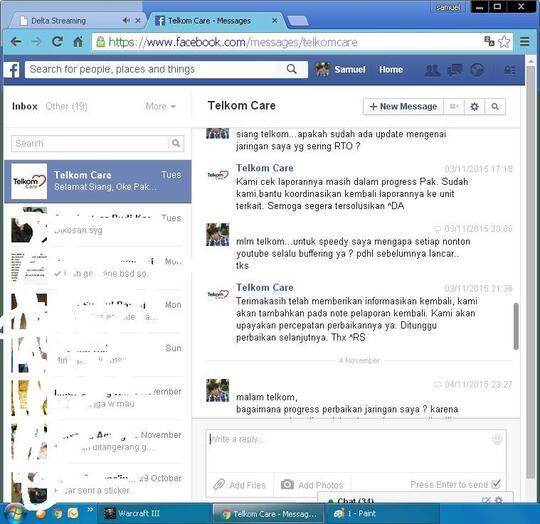Open the globe notifications icon
Screen dimensions: 540x524
(x=477, y=70)
